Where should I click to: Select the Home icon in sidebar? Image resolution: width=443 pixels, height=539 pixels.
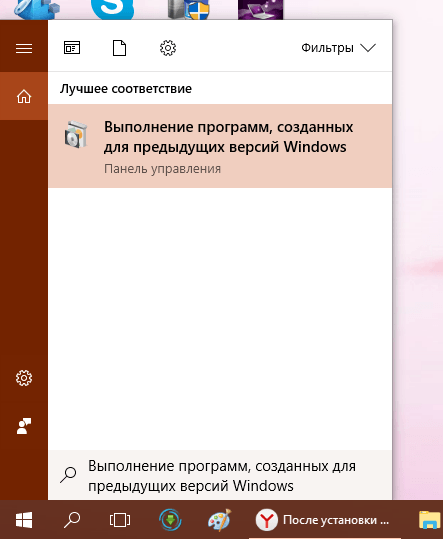pyautogui.click(x=24, y=96)
